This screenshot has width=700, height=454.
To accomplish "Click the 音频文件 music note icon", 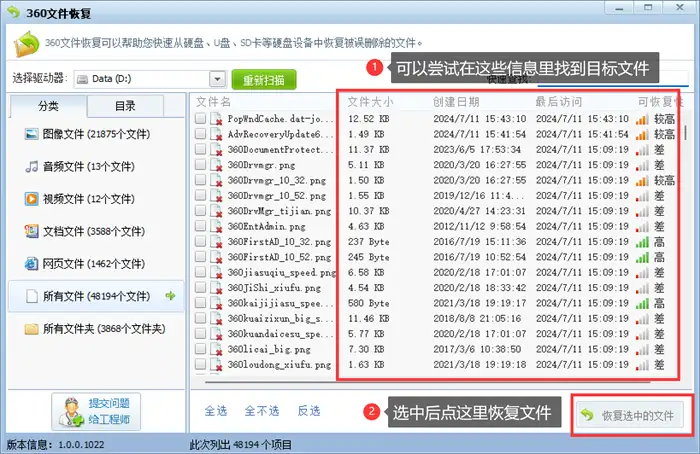I will (31, 167).
